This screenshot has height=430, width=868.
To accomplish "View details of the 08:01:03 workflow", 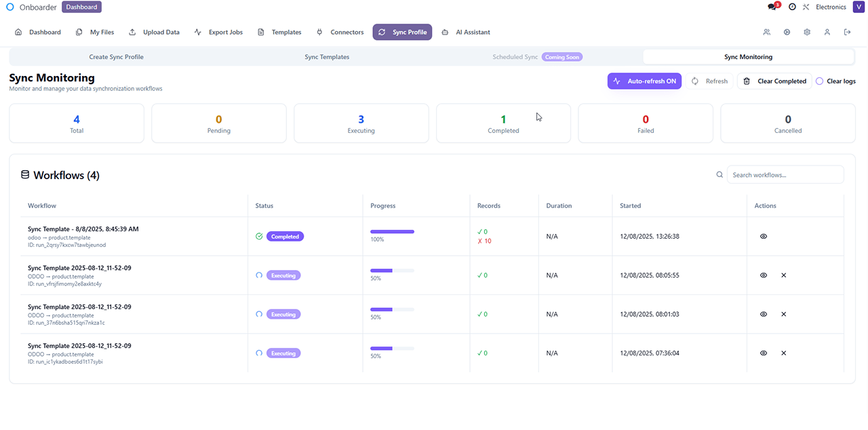I will tap(764, 315).
